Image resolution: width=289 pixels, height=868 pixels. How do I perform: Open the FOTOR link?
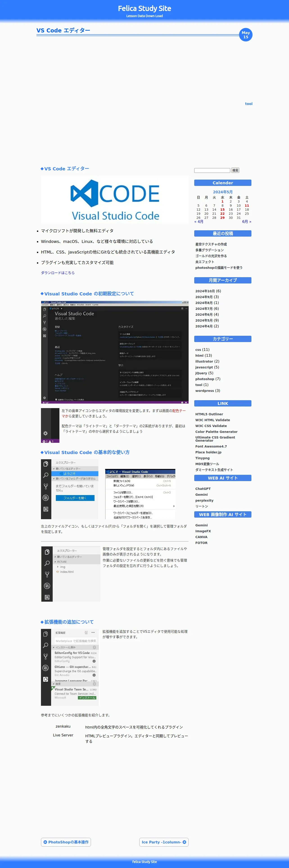(201, 543)
